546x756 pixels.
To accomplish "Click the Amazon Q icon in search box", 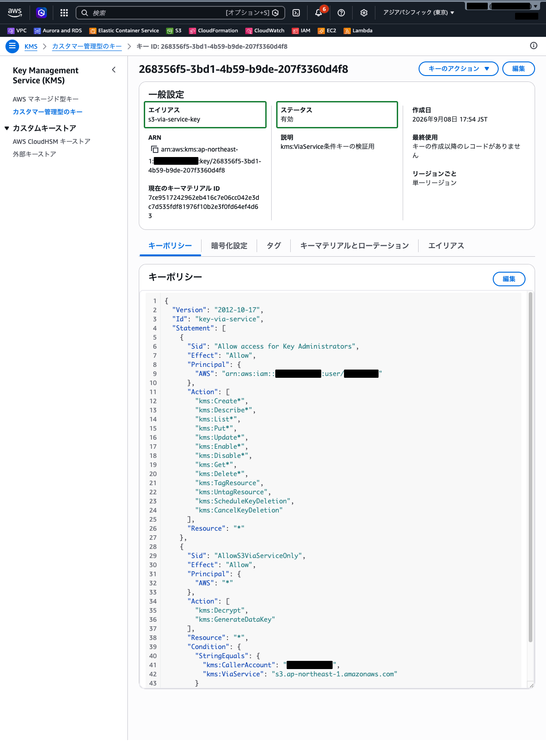I will pyautogui.click(x=275, y=13).
